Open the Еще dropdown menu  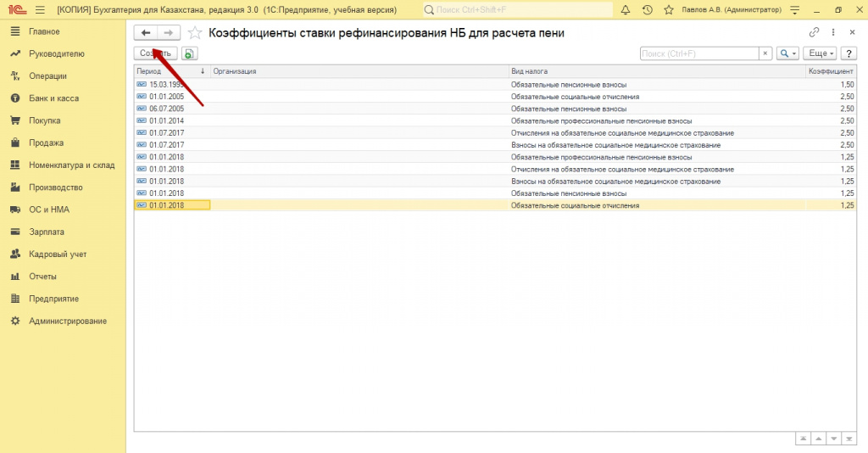(x=820, y=53)
